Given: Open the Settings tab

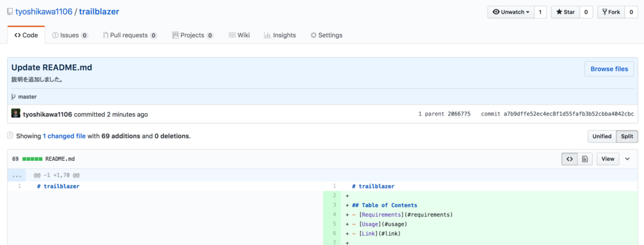Looking at the screenshot, I should point(326,35).
